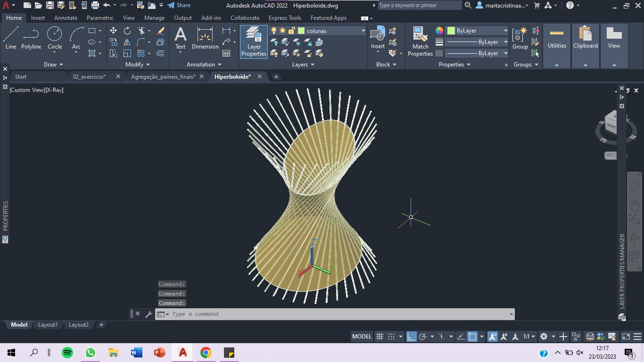This screenshot has height=362, width=644.
Task: Click Match Properties tool
Action: (420, 41)
